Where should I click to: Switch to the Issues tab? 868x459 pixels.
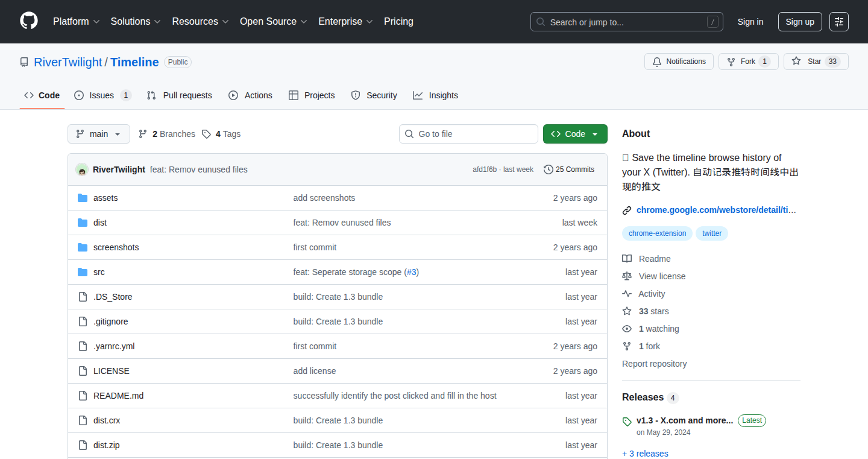[102, 95]
